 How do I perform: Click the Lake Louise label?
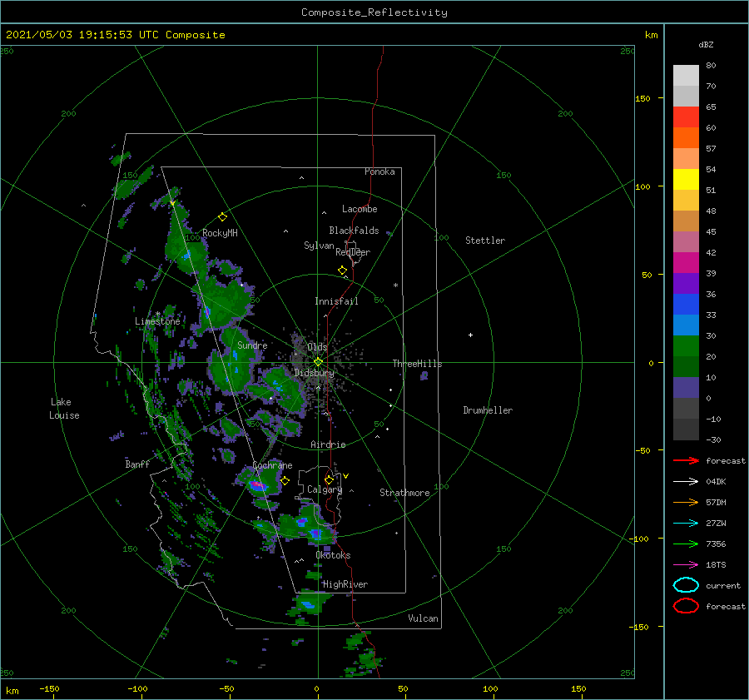pyautogui.click(x=64, y=409)
